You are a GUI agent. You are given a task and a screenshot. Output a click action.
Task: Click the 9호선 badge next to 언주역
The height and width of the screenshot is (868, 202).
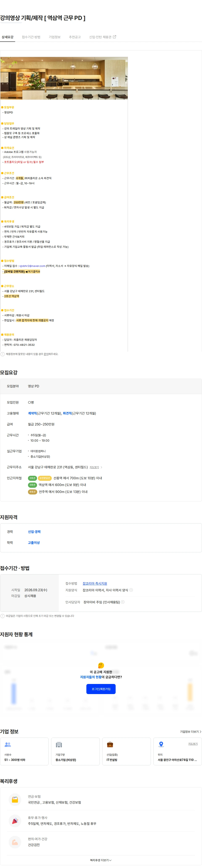tap(32, 492)
